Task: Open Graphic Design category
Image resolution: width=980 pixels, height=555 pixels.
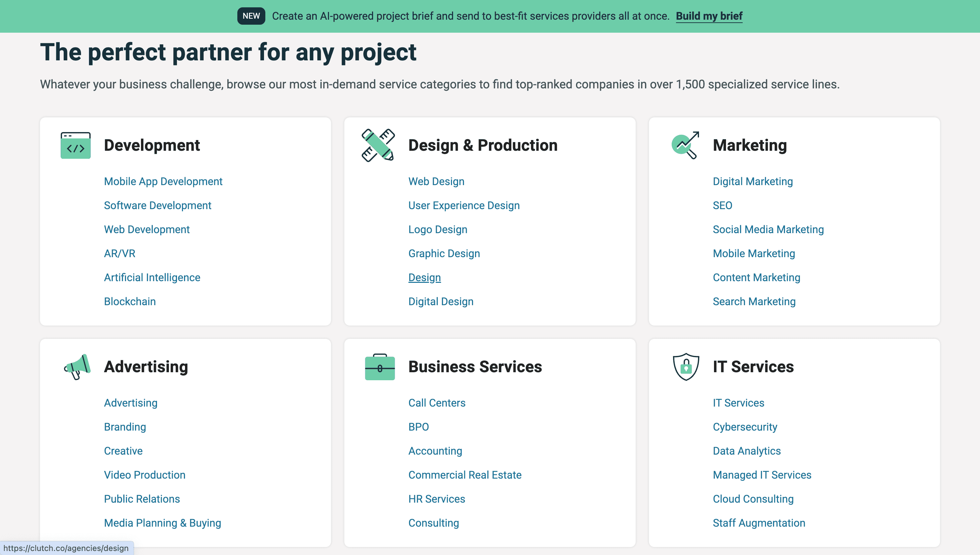Action: point(444,253)
